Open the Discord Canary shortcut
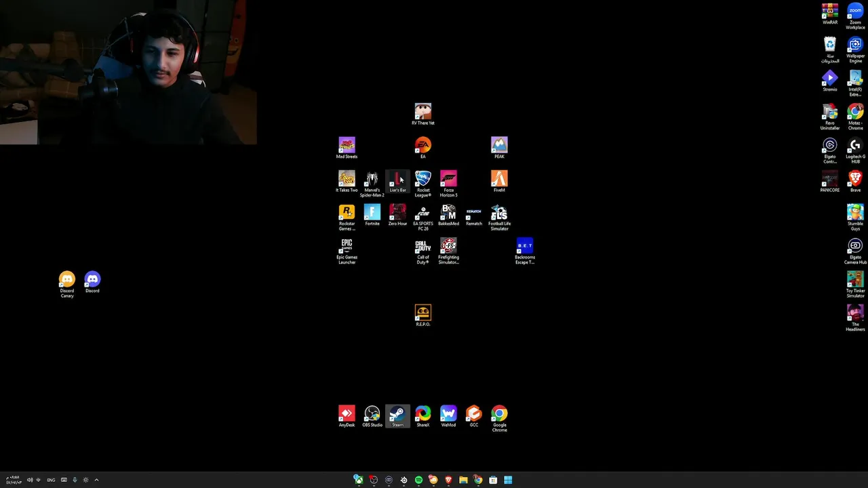This screenshot has height=488, width=868. coord(67,285)
